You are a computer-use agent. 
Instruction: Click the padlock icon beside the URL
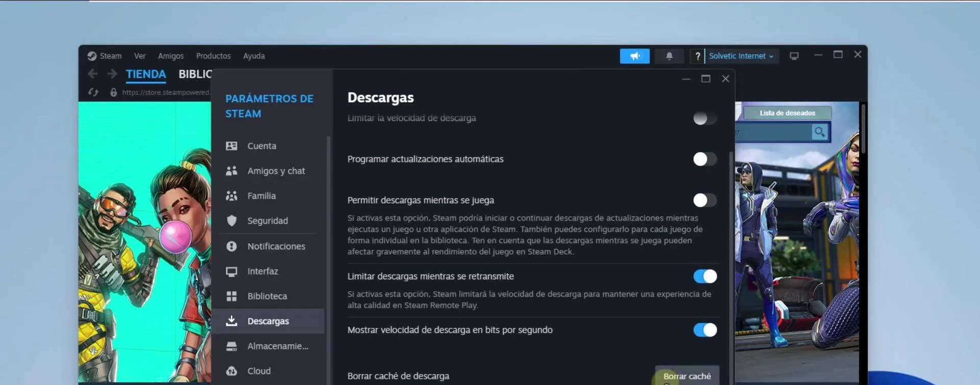coord(113,92)
